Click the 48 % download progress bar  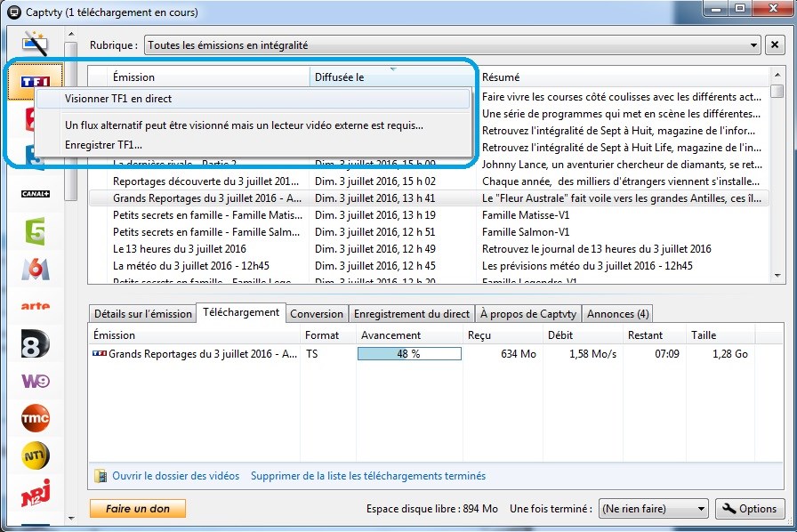coord(409,353)
